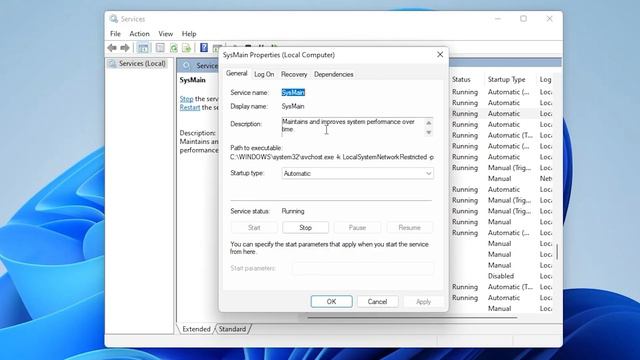Cancel the SysMain Properties dialog
Image resolution: width=640 pixels, height=360 pixels.
tap(377, 302)
